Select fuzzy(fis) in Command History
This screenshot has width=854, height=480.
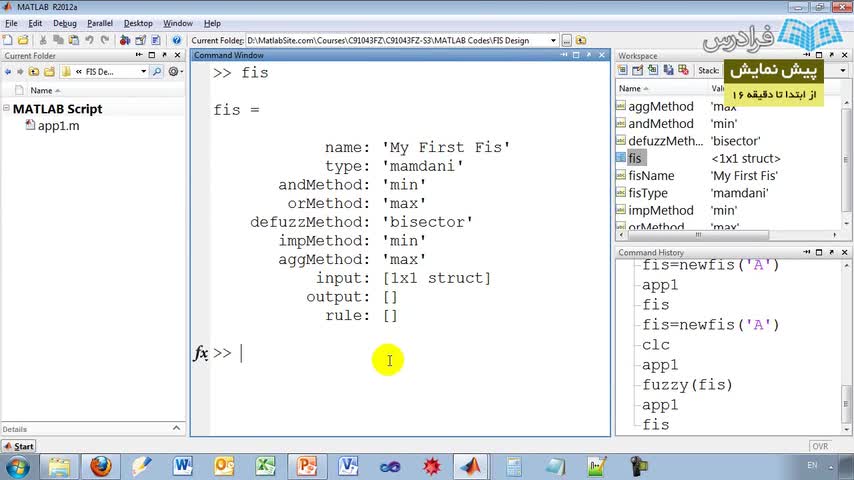click(687, 385)
